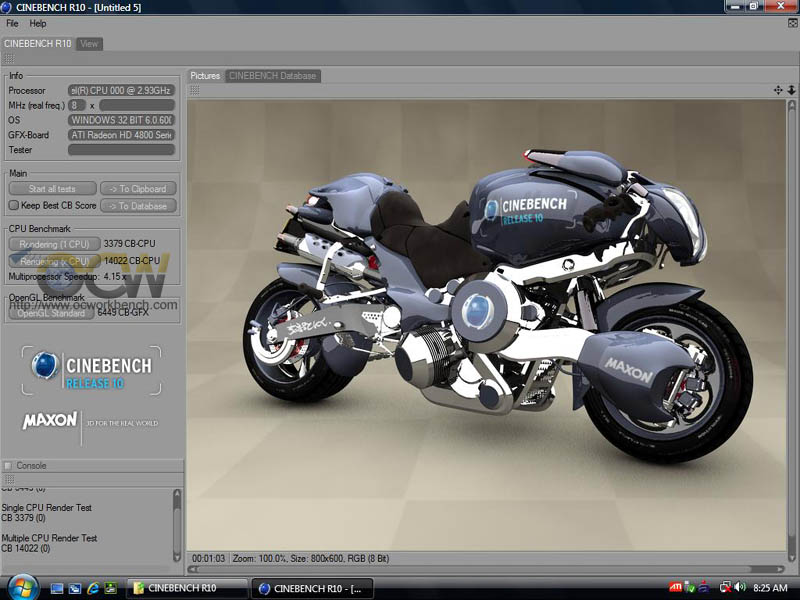Click the 14022 CB-CPU result value

pyautogui.click(x=132, y=261)
